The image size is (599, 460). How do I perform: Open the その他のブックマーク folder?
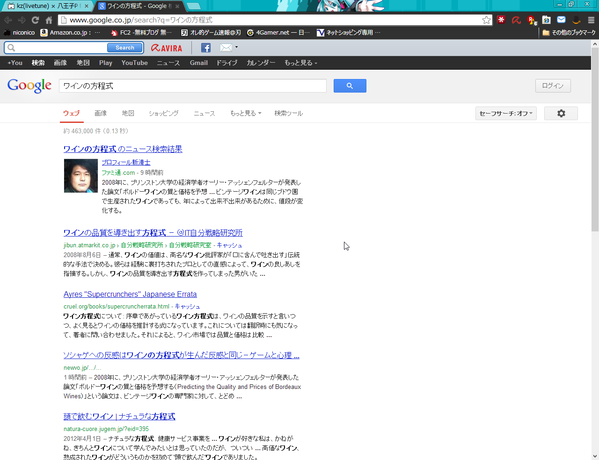click(569, 32)
